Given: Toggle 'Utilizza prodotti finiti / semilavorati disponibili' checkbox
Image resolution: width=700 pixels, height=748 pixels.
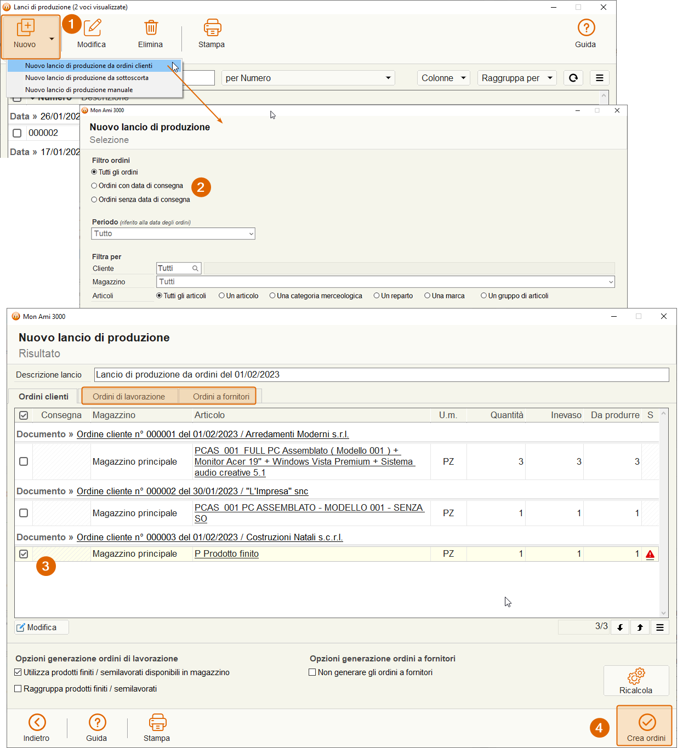Looking at the screenshot, I should pos(18,672).
